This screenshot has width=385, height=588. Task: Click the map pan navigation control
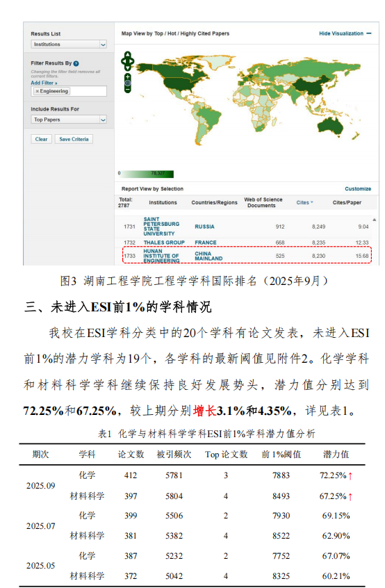[x=127, y=61]
